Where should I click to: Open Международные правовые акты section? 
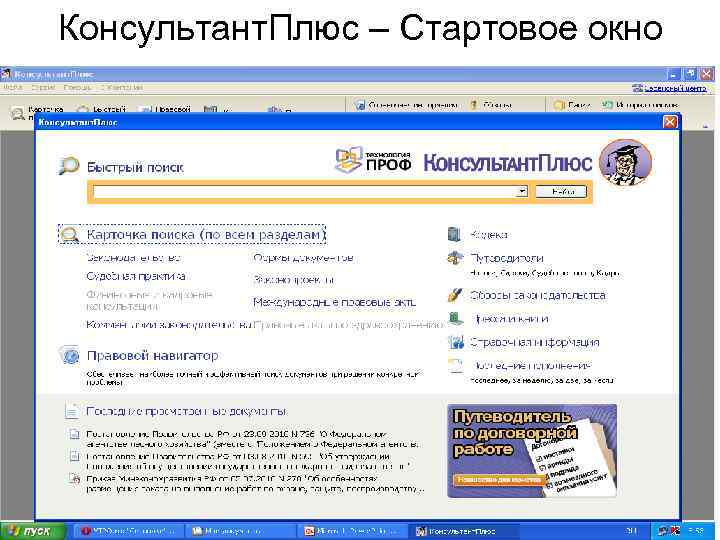tap(335, 302)
